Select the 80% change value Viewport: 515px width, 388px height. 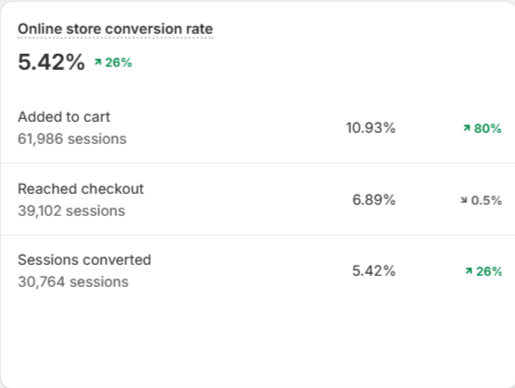tap(488, 128)
